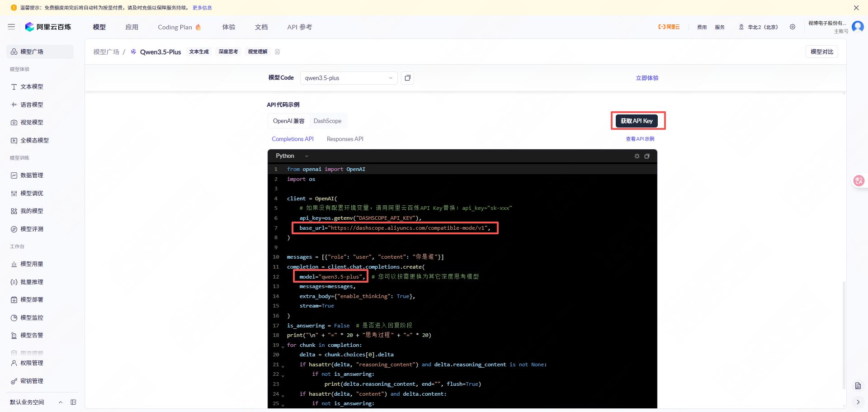Click the base_url line in the code
Image resolution: width=868 pixels, height=412 pixels.
pyautogui.click(x=395, y=228)
